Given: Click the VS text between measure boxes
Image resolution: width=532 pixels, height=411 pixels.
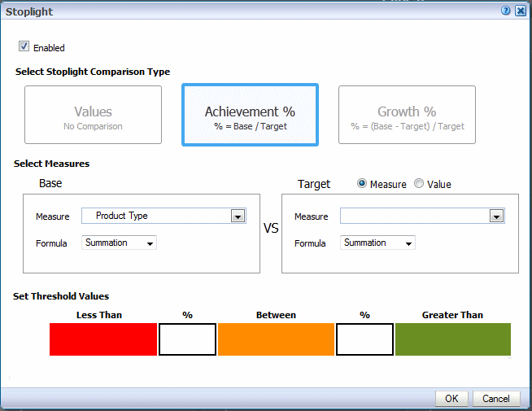Looking at the screenshot, I should [271, 228].
